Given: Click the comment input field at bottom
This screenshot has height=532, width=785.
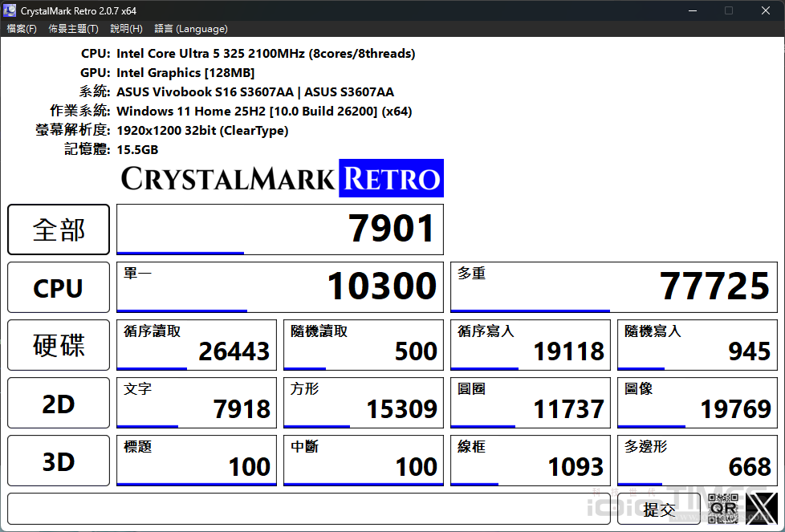Looking at the screenshot, I should (x=305, y=509).
